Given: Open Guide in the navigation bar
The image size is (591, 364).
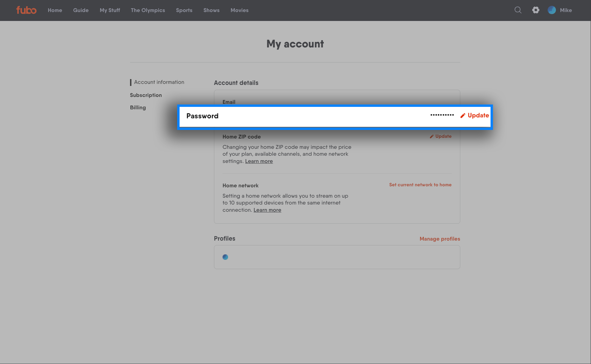Looking at the screenshot, I should (81, 10).
